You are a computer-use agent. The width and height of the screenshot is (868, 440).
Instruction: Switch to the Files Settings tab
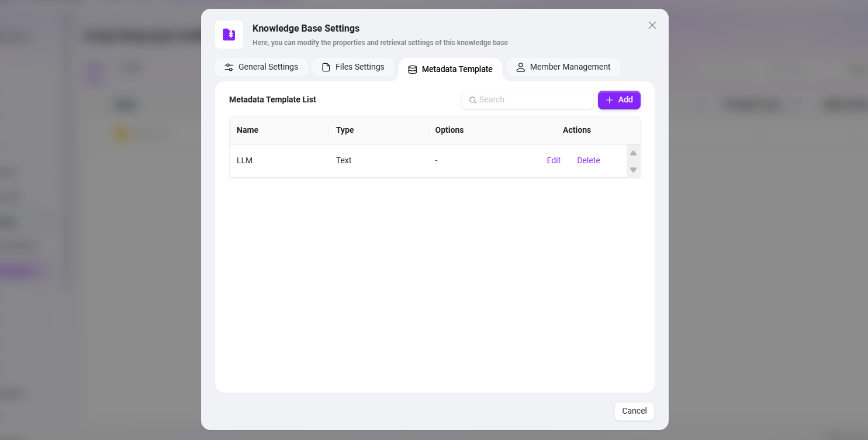(353, 67)
